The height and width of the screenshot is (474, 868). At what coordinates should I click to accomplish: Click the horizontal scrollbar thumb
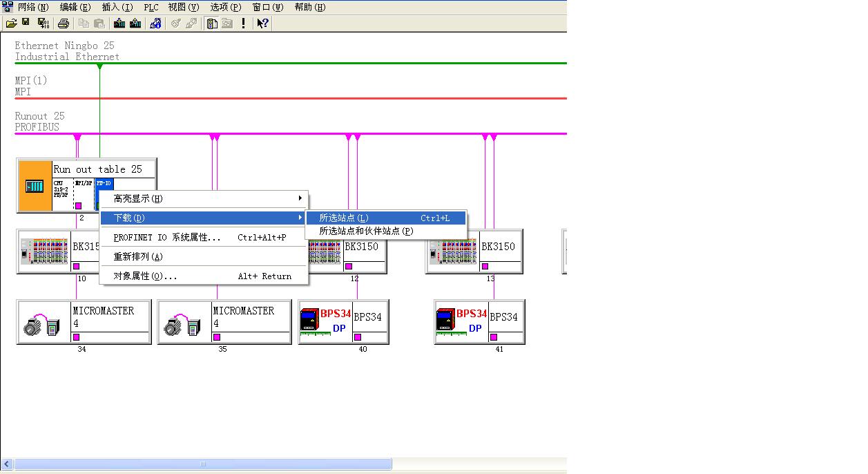tap(203, 464)
